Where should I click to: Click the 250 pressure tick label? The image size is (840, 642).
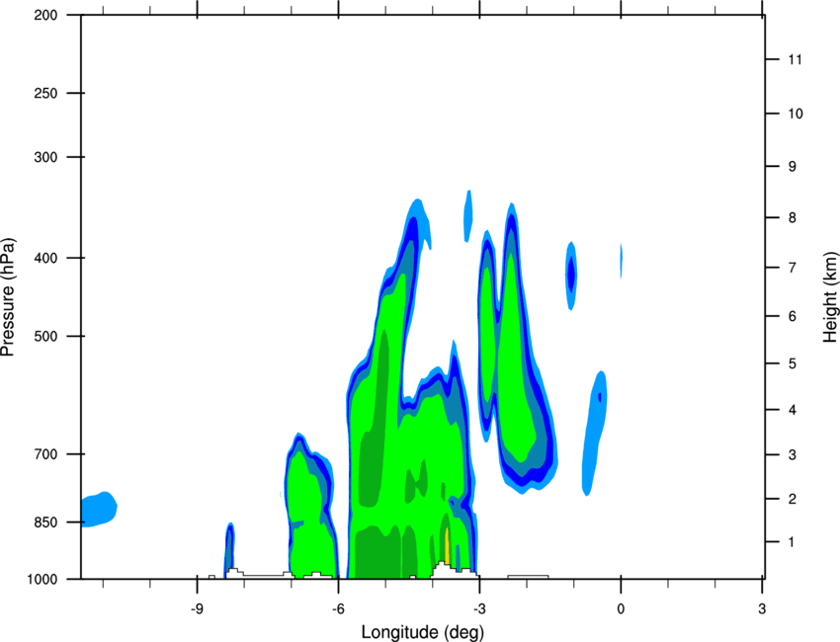point(45,93)
